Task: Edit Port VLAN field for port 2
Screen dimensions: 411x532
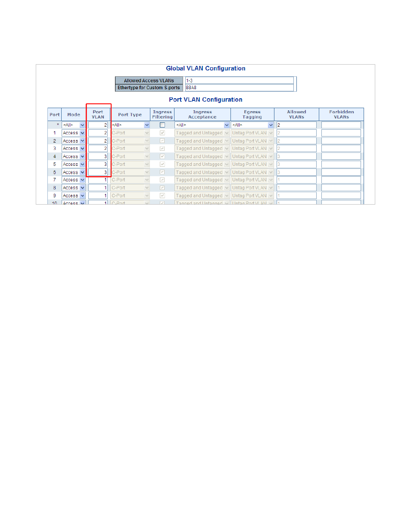Action: click(98, 141)
